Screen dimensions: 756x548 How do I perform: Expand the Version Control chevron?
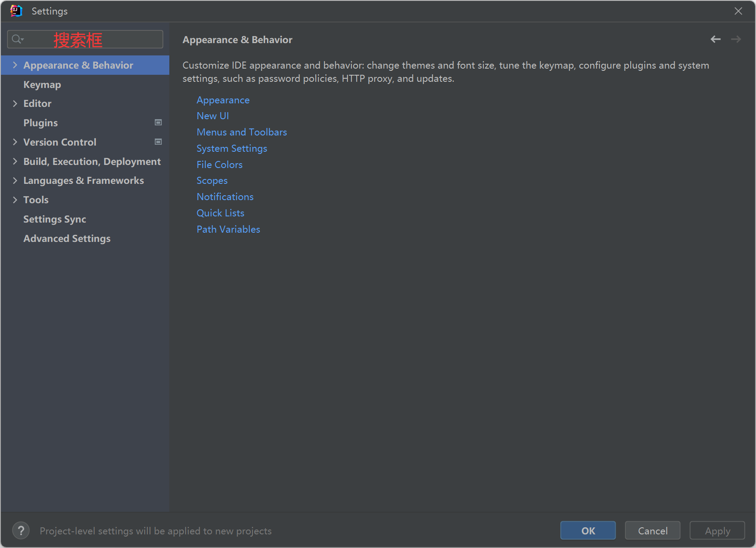point(15,142)
